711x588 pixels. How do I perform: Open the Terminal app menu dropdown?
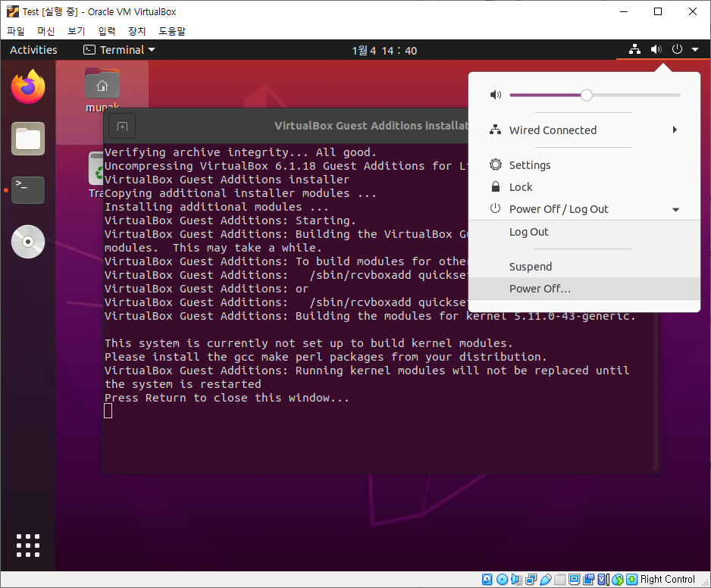pos(119,50)
